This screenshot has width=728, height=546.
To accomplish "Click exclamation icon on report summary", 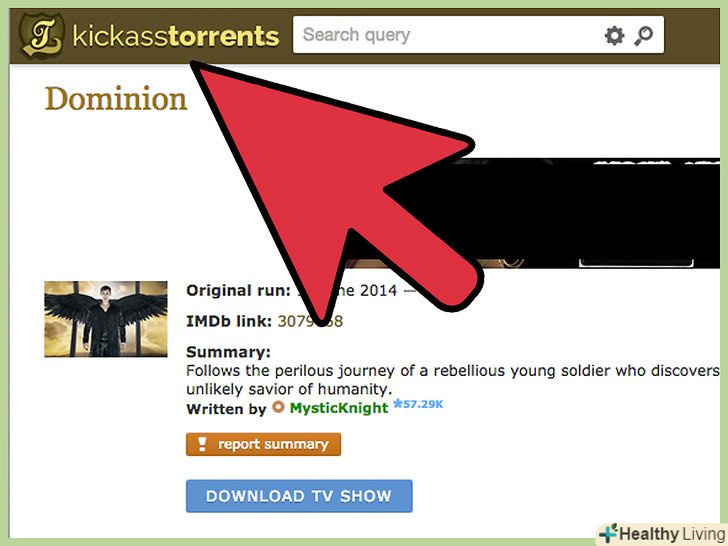I will [202, 444].
